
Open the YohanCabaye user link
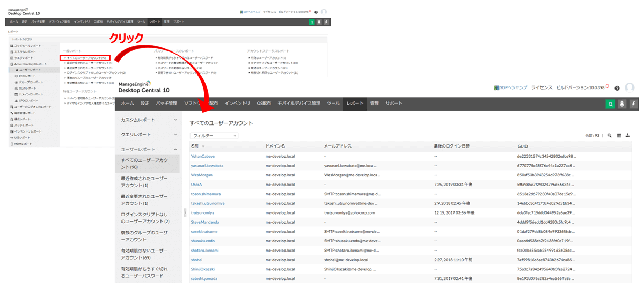click(x=202, y=156)
